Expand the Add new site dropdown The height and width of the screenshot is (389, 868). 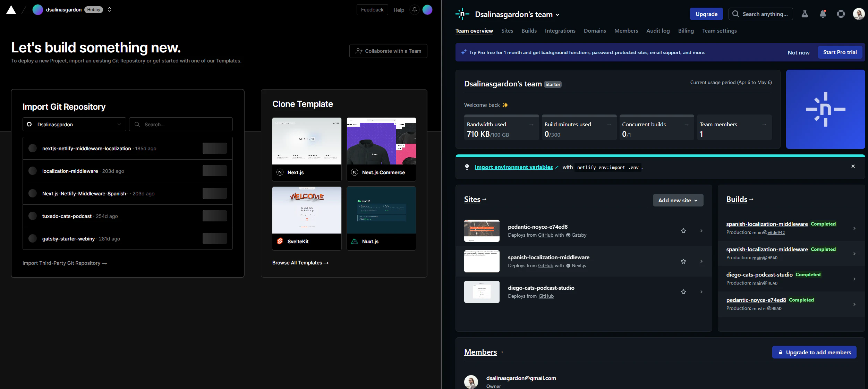tap(678, 200)
